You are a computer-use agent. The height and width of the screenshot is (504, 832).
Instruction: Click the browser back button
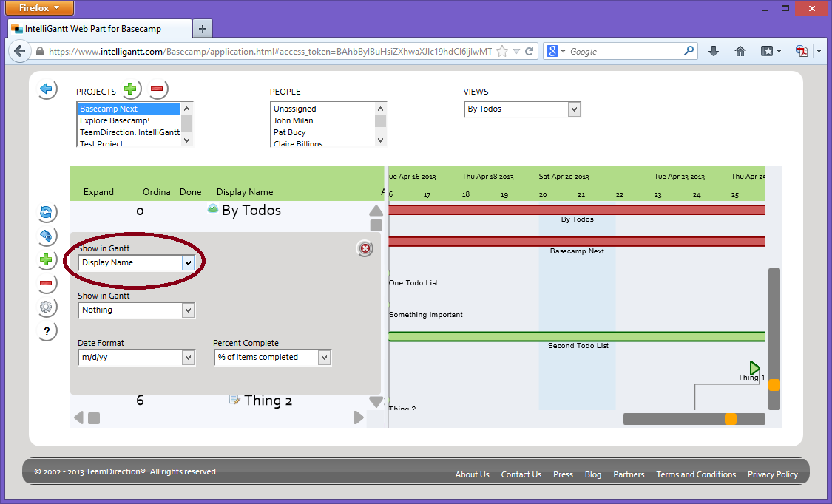tap(20, 52)
